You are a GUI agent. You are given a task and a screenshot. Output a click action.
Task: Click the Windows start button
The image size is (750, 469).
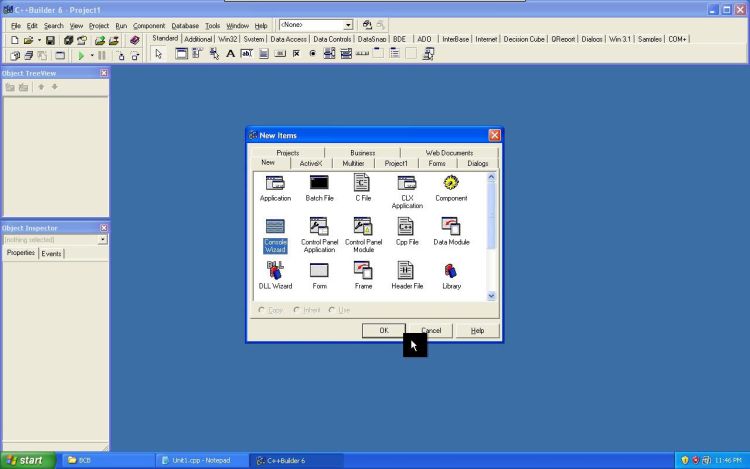(x=28, y=460)
